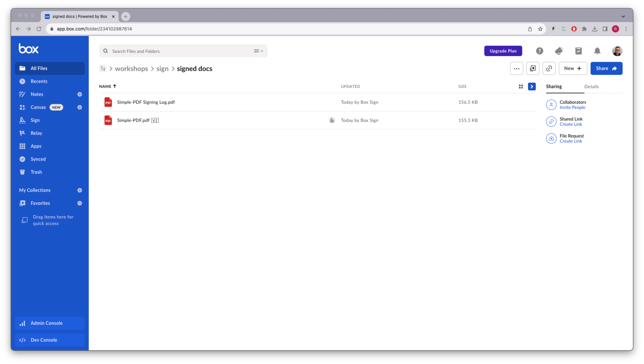Viewport: 644px width, 364px height.
Task: Click the Upgrade Plan button
Action: (503, 51)
